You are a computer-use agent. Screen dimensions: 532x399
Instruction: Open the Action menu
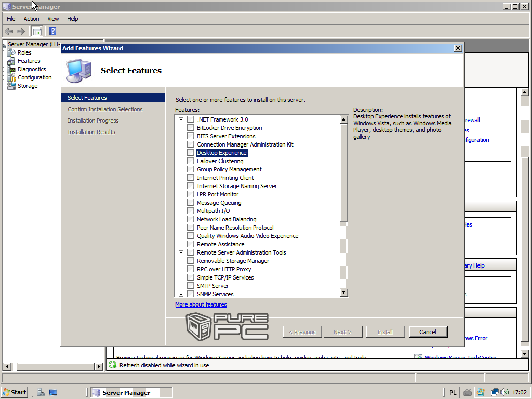coord(31,19)
